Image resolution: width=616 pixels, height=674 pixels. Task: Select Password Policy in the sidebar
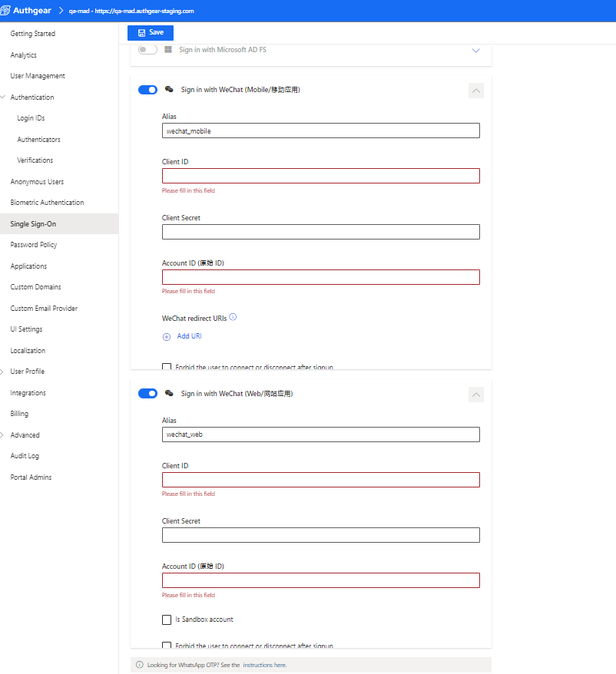point(33,244)
